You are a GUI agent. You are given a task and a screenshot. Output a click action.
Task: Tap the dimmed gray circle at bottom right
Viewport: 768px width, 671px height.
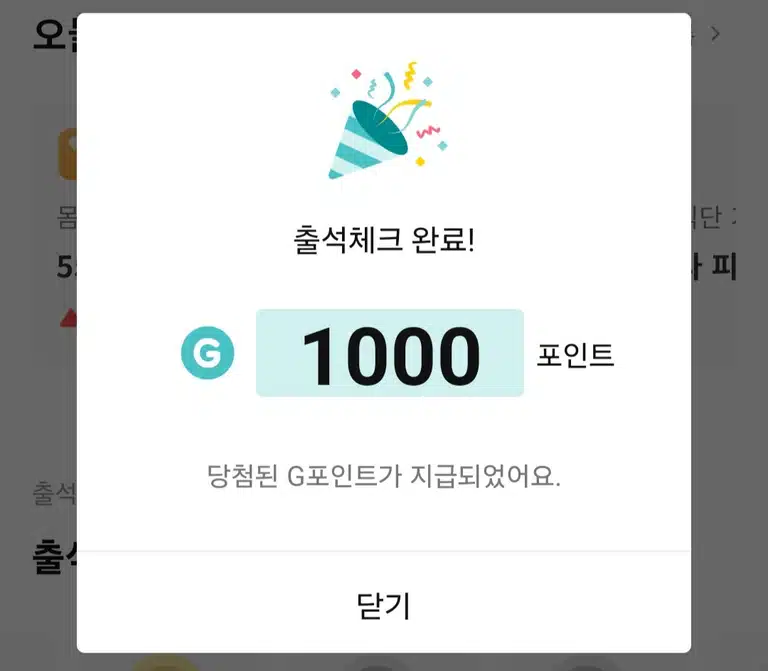(585, 666)
